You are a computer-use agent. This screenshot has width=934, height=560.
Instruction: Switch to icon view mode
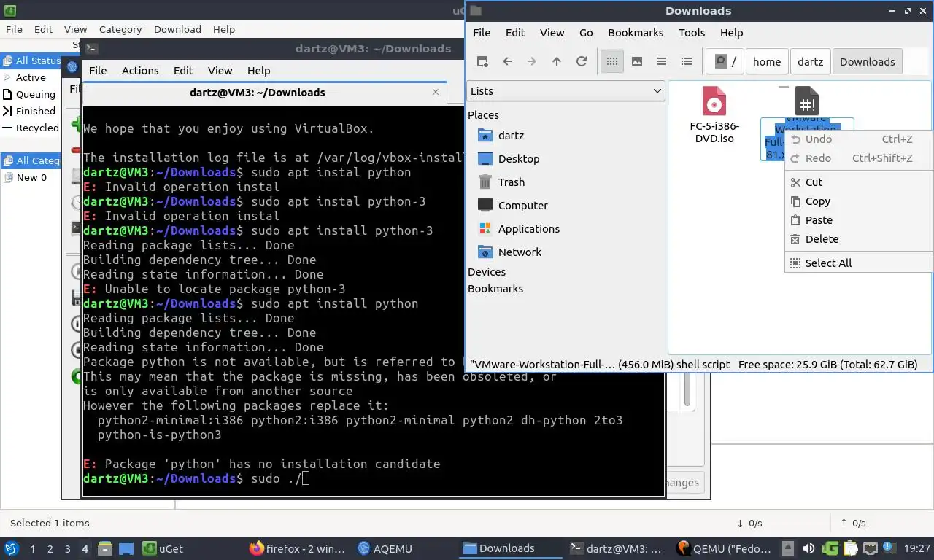(612, 61)
